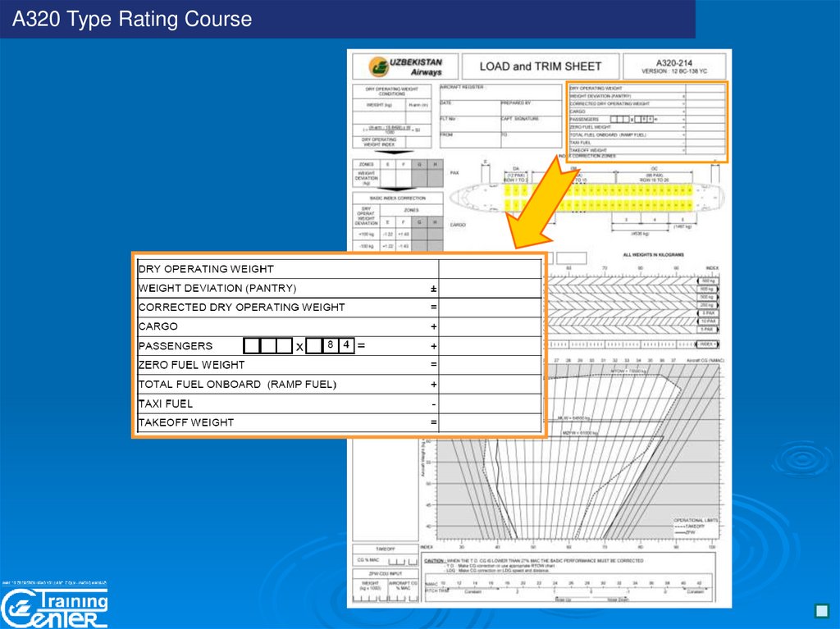Click the ZFW CDU INPUT box label
Screen dimensions: 840x629
[386, 573]
